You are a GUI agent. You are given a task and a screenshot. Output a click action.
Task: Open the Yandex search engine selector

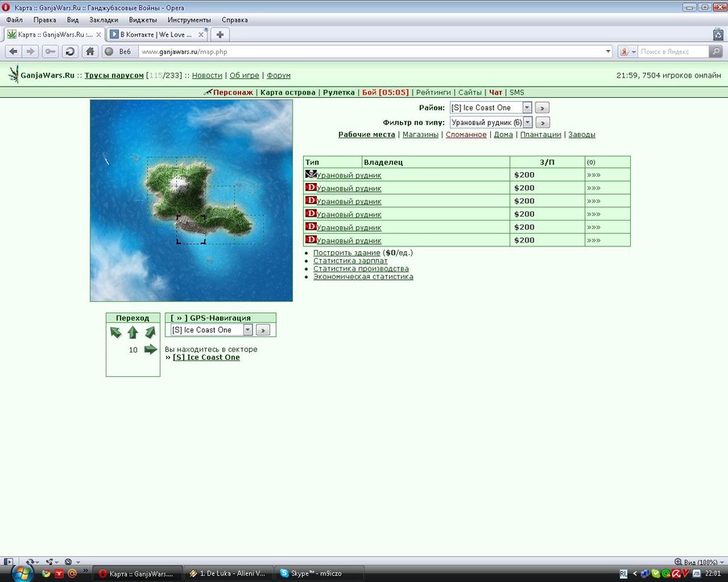point(628,52)
